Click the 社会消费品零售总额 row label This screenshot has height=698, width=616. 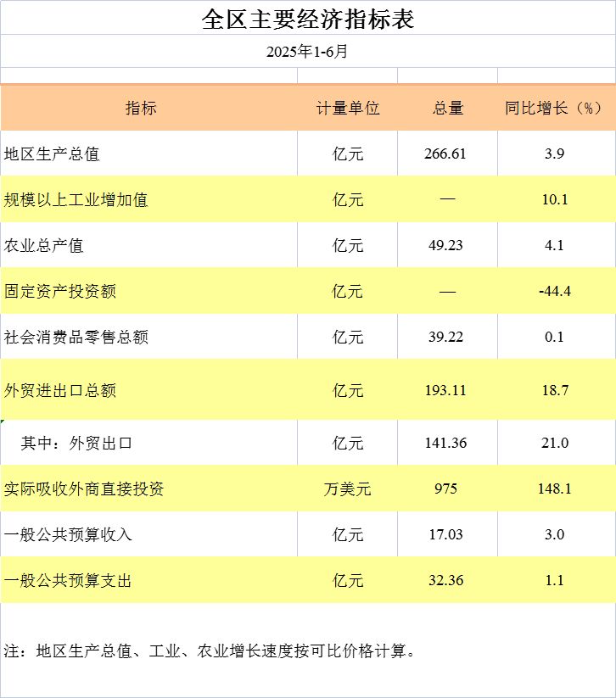click(76, 338)
